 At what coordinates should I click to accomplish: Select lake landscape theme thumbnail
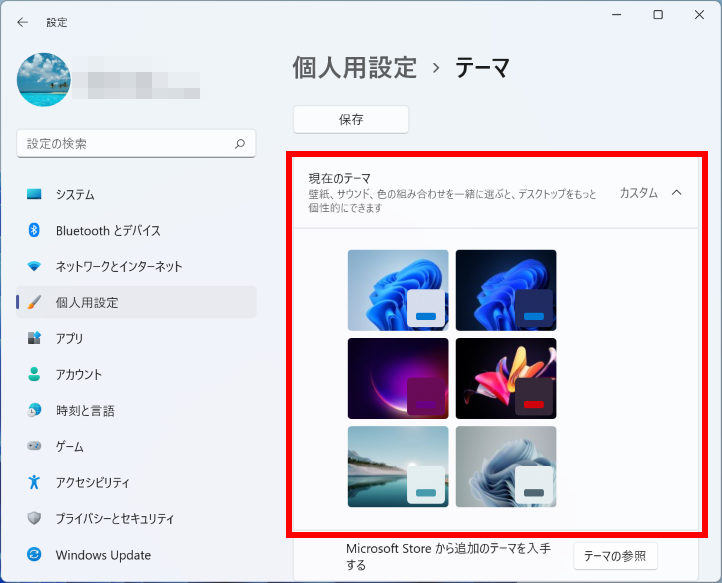point(398,466)
